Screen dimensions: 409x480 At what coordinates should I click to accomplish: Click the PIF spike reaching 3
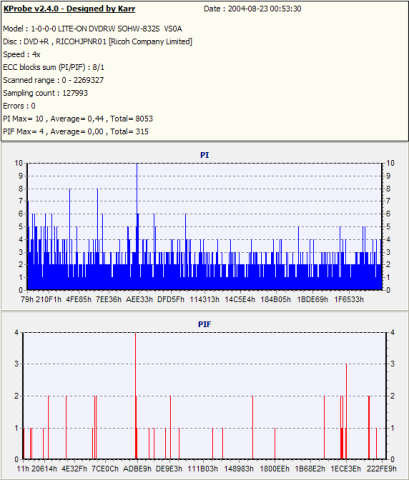[346, 411]
